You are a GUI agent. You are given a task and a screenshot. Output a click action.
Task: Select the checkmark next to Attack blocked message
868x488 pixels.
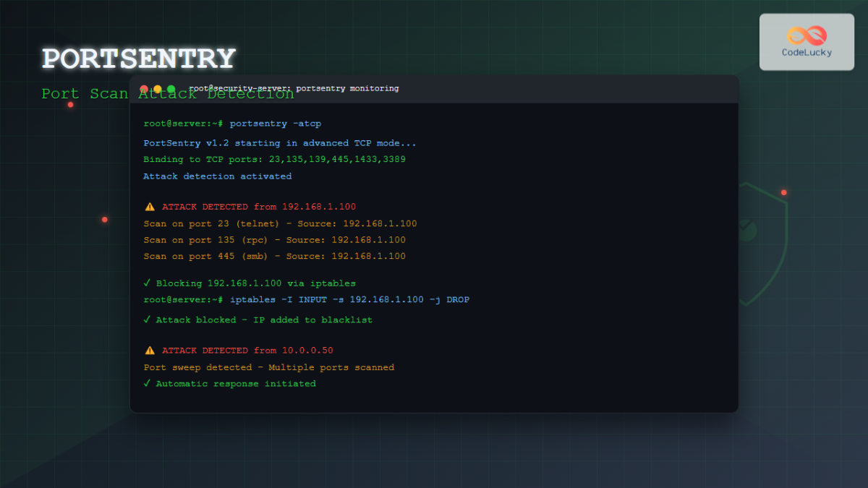click(147, 320)
